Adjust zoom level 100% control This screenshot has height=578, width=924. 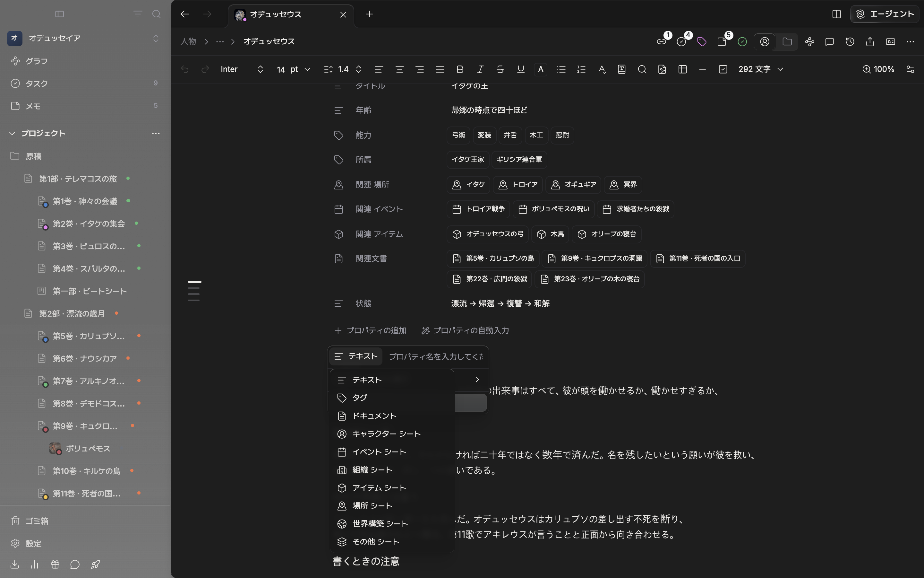point(878,69)
